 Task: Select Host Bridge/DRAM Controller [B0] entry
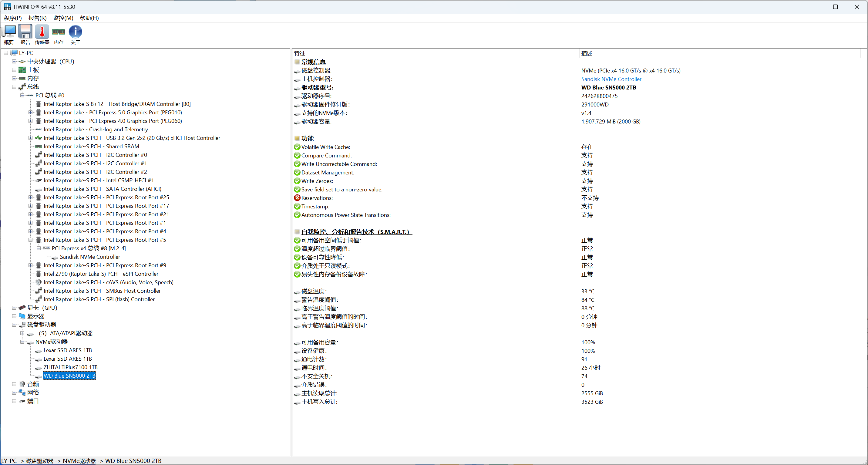(x=117, y=104)
